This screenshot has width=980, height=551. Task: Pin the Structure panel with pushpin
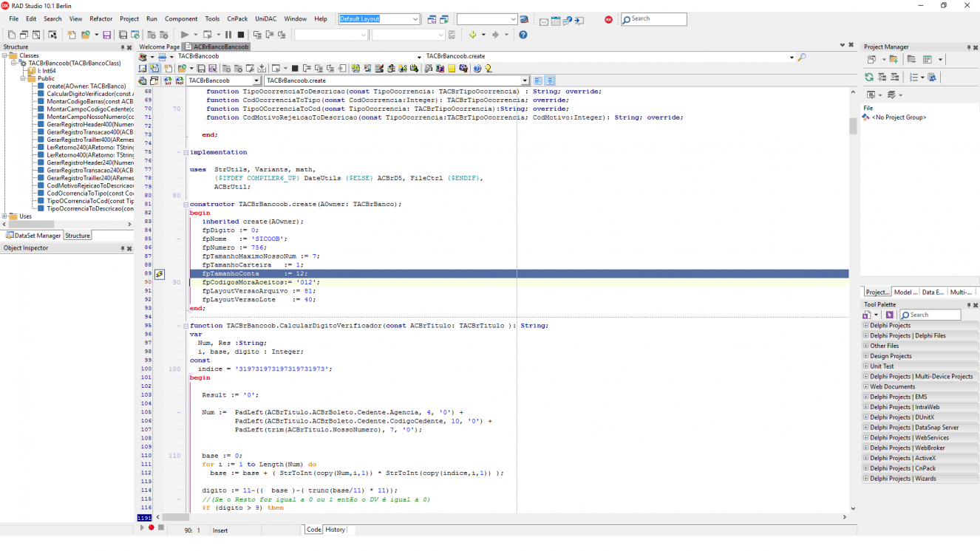[x=121, y=47]
